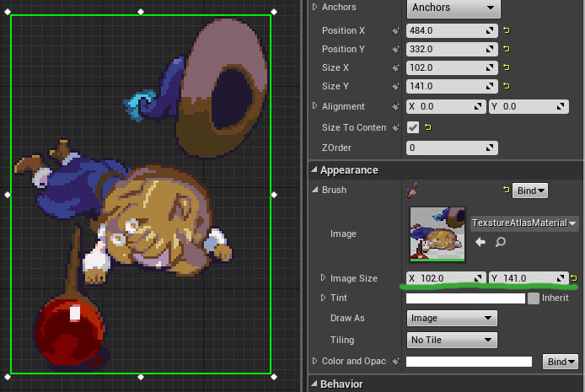Viewport: 585px width, 392px height.
Task: Expand the Anchors property row
Action: click(314, 7)
